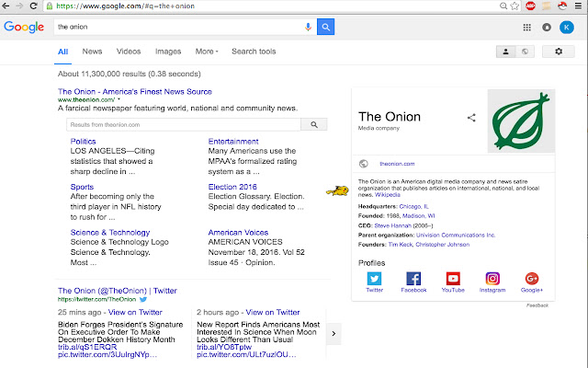The image size is (588, 368).
Task: Click the green padlock security icon
Action: (x=49, y=6)
